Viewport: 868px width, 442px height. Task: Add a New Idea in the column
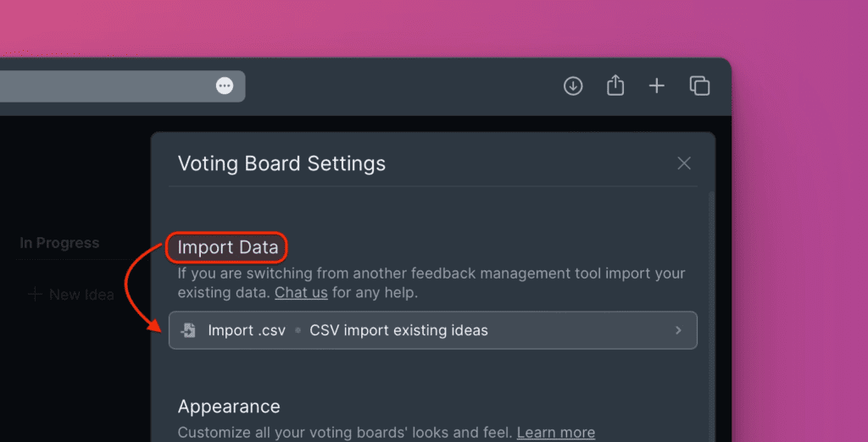coord(71,295)
